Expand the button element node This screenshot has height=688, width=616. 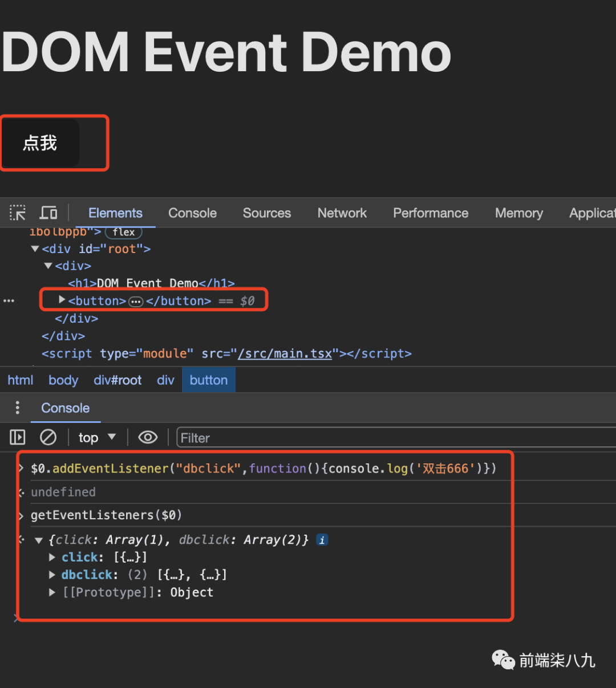coord(62,300)
